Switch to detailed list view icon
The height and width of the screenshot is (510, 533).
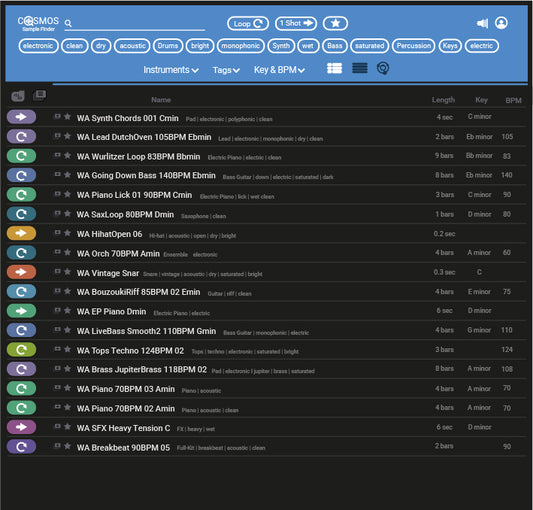coord(334,68)
